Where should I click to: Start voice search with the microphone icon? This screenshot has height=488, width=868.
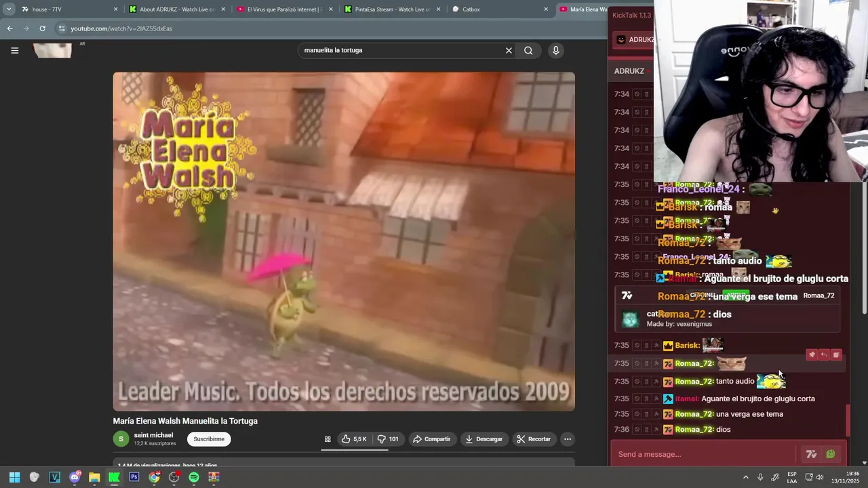(x=555, y=50)
